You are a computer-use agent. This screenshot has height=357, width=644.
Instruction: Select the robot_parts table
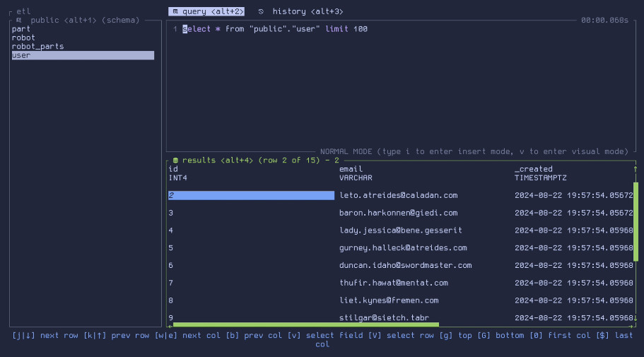tap(83, 47)
